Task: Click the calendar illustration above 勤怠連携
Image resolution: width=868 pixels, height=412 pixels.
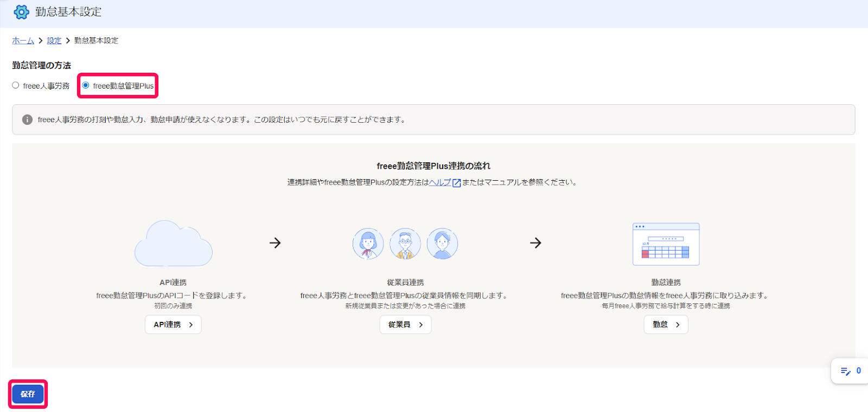Action: 666,244
